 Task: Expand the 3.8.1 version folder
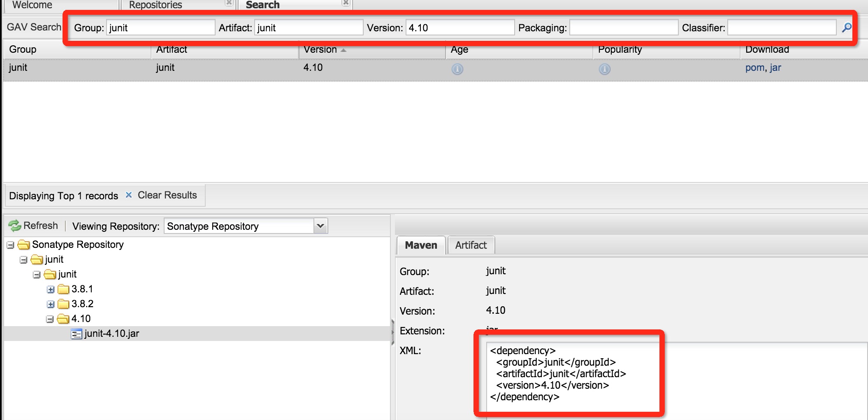(50, 290)
